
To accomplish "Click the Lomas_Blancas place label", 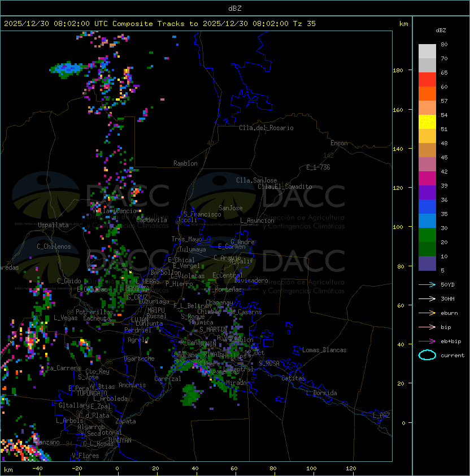I will tap(324, 350).
